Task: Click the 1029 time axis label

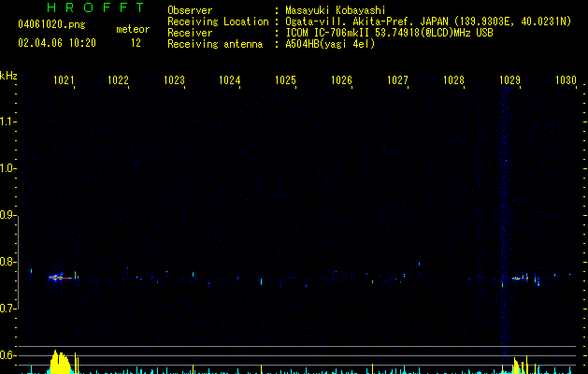Action: pos(509,80)
